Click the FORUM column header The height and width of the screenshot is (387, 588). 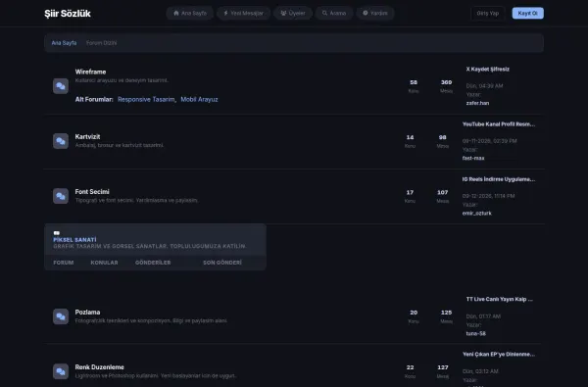[64, 263]
